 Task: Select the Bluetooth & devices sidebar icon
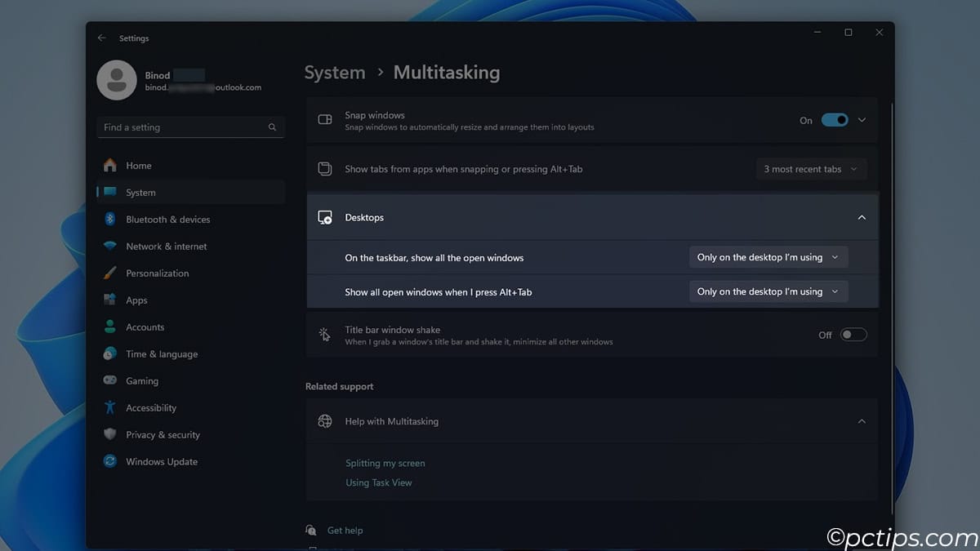pos(110,219)
